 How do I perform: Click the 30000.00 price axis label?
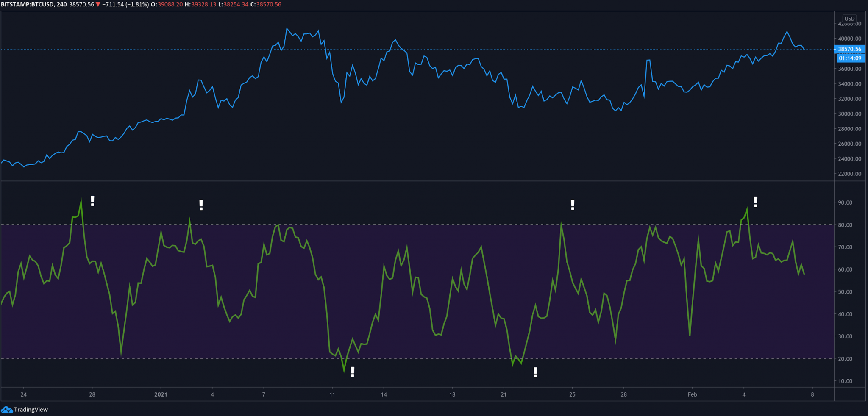(849, 114)
